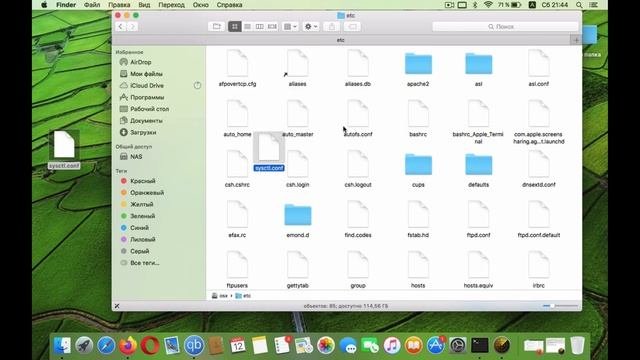Select the etc tab in the tab bar

coord(341,40)
